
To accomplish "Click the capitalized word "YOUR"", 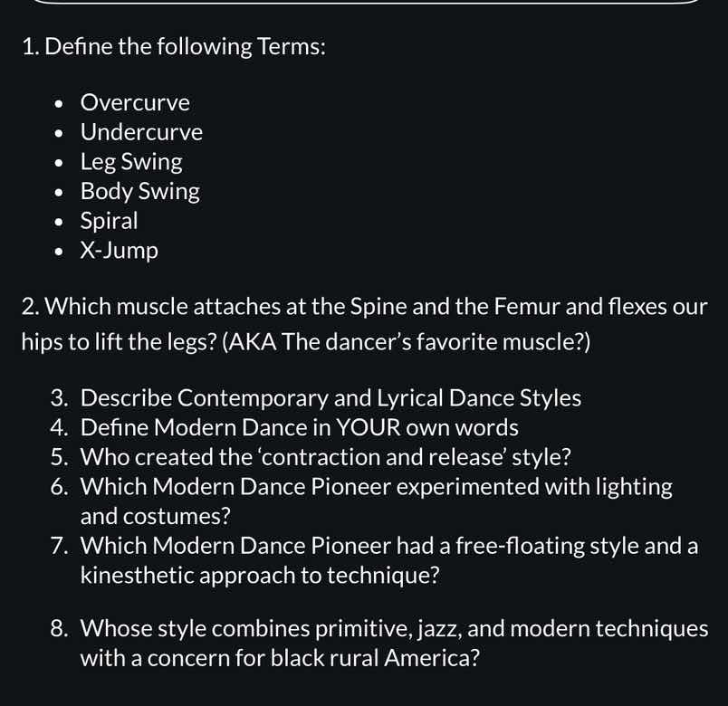I will click(x=367, y=427).
